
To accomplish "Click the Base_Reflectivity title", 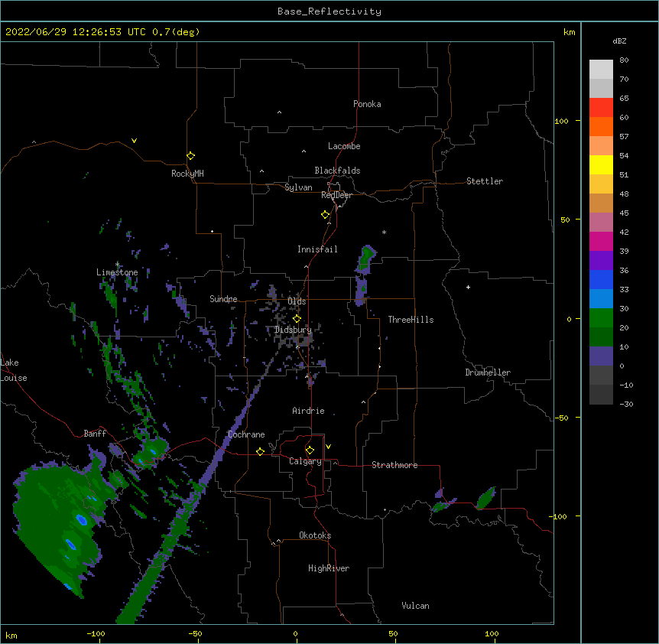I will 329,11.
